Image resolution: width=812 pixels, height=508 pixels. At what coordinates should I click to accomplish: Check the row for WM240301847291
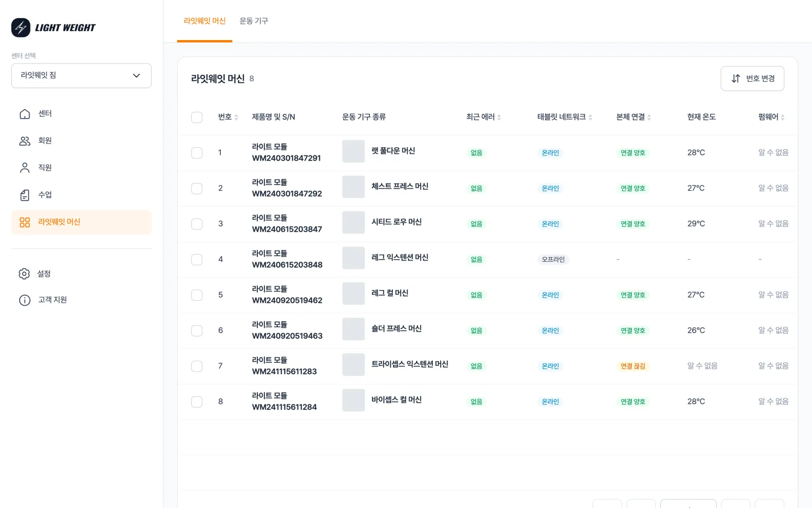197,153
